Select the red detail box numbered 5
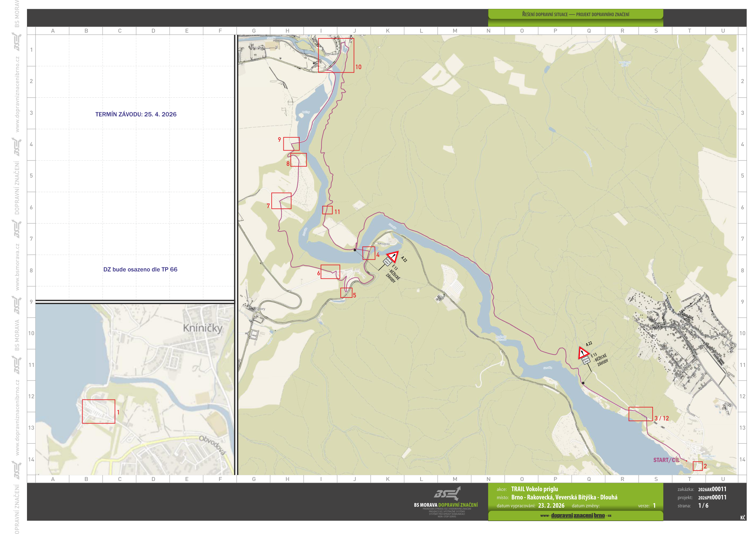Screen dimensions: 756x534 tap(346, 292)
